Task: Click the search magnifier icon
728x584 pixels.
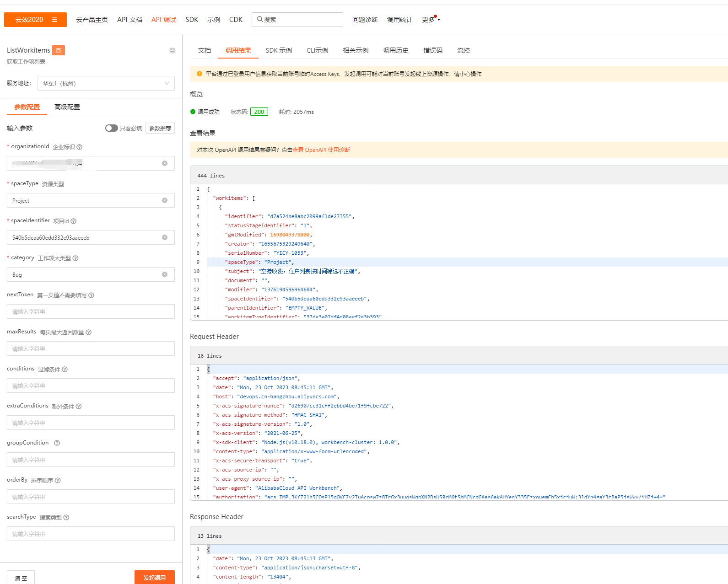Action: [259, 19]
